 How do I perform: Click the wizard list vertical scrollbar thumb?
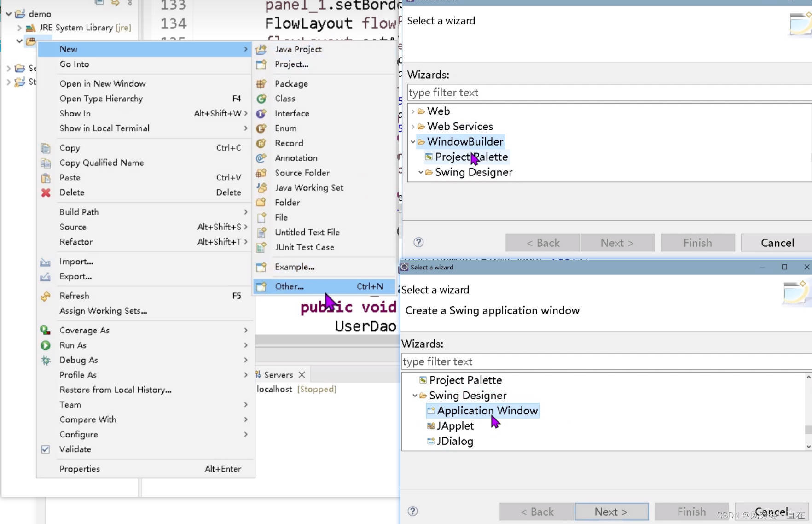click(808, 430)
